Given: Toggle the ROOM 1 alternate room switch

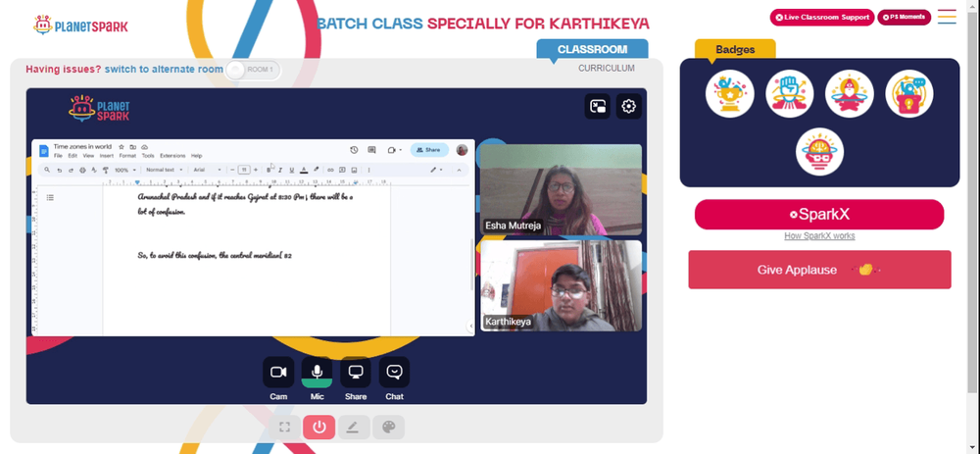Looking at the screenshot, I should coord(253,70).
